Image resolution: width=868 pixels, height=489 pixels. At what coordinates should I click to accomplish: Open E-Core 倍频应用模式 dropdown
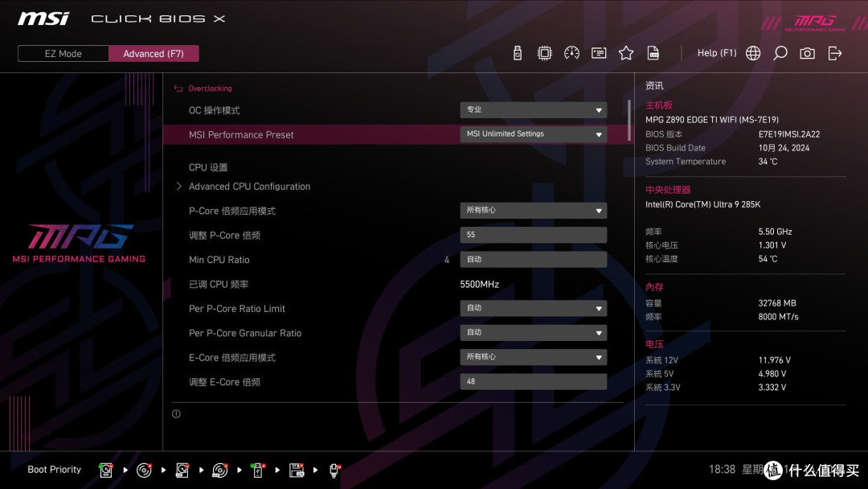click(x=533, y=356)
